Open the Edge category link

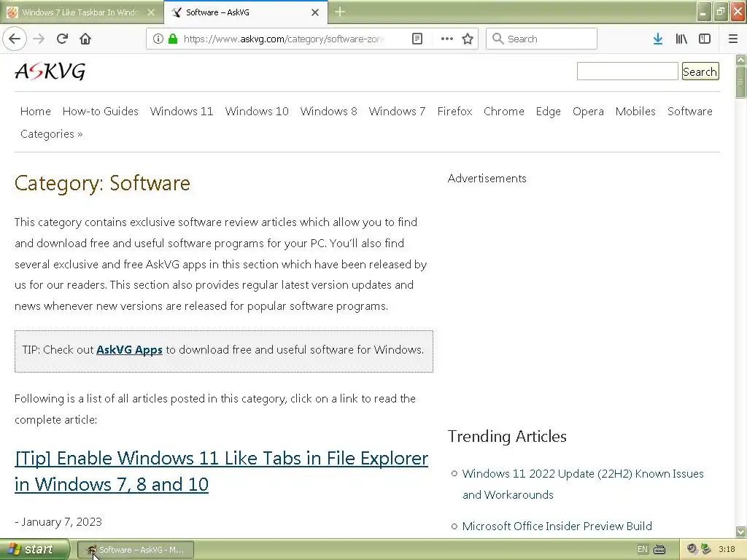pos(549,112)
